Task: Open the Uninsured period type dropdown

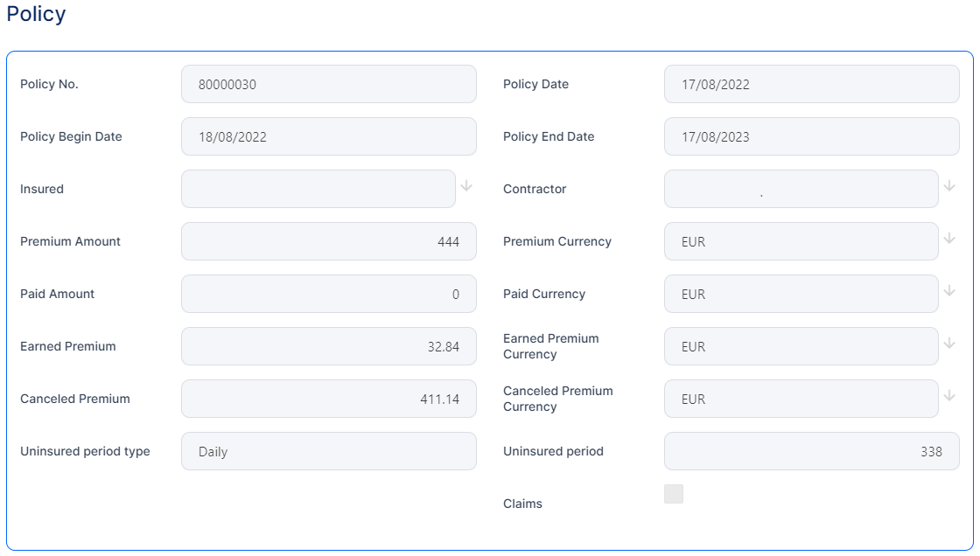Action: [x=328, y=451]
